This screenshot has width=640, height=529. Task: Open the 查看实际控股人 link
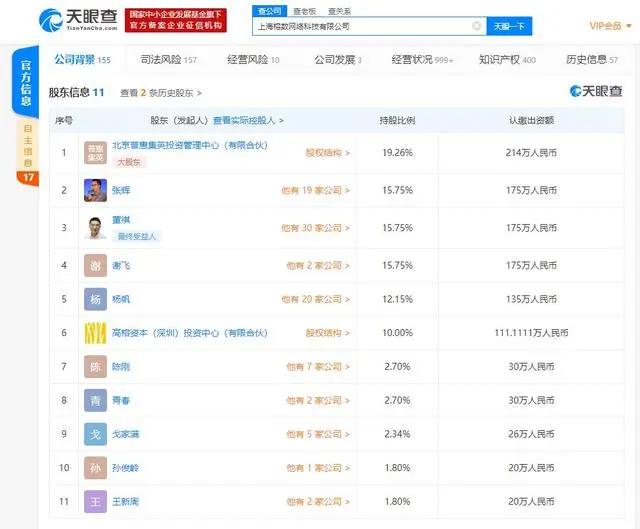(241, 120)
